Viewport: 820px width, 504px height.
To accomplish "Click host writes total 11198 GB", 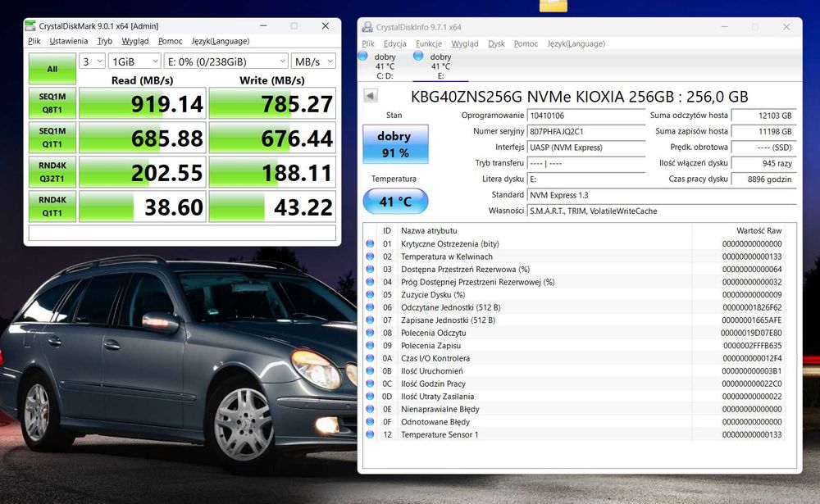I will [x=763, y=132].
